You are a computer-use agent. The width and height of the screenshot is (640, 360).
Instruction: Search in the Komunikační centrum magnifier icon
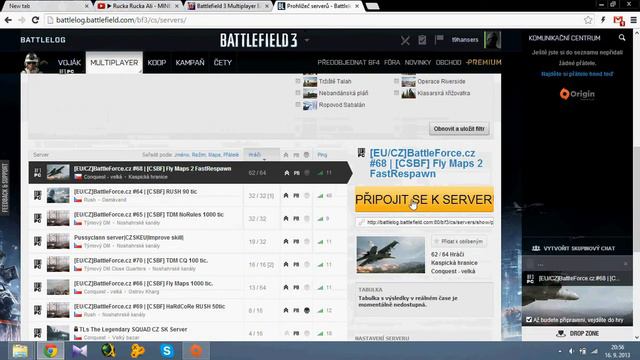pyautogui.click(x=622, y=38)
